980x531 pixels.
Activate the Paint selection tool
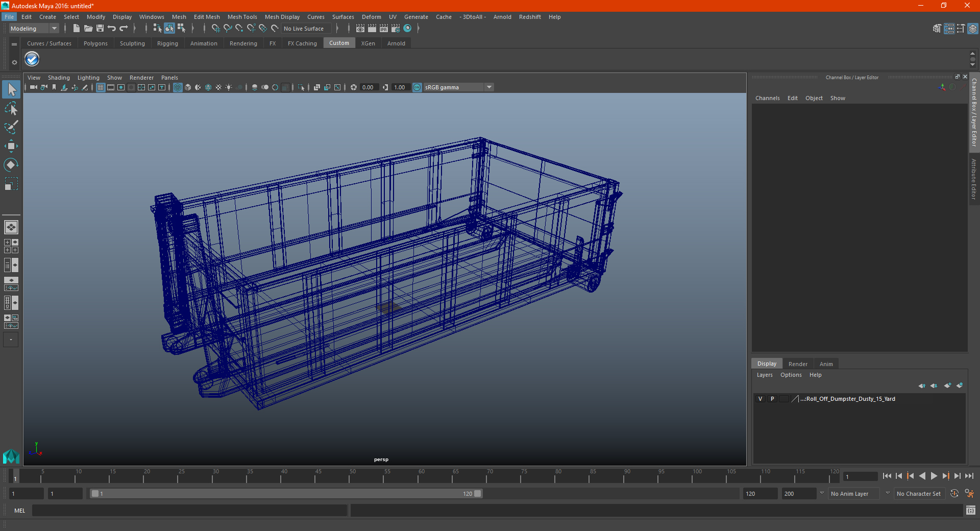point(11,127)
